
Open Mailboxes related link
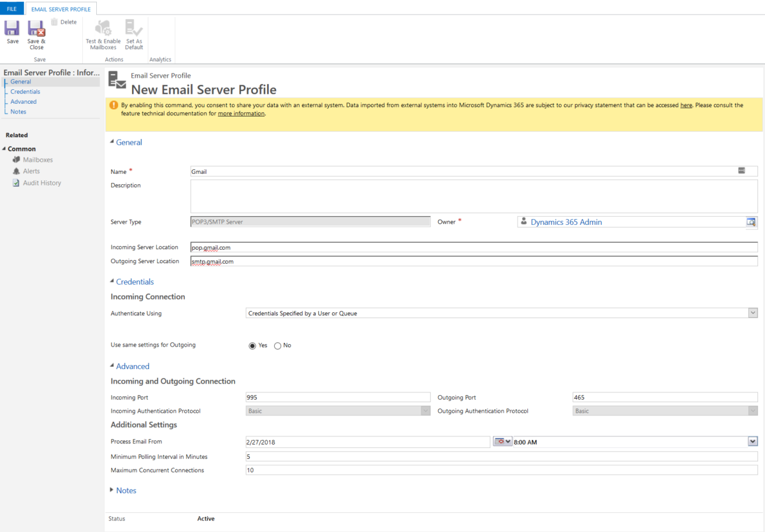(x=38, y=160)
